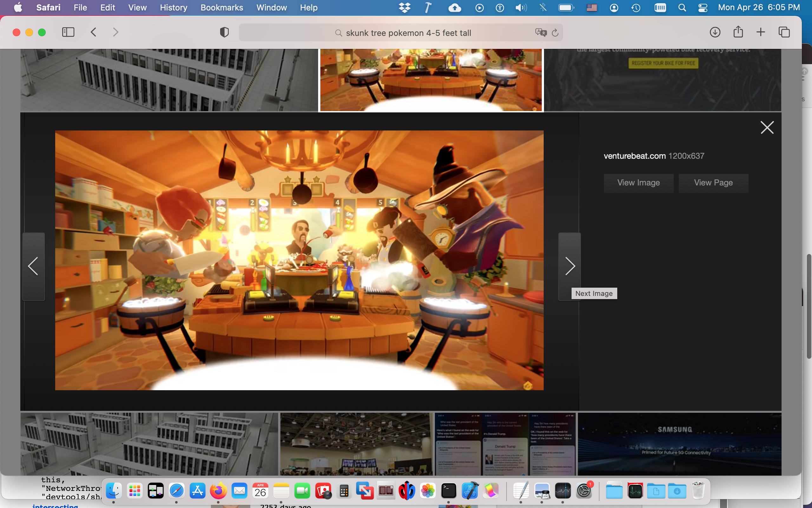The height and width of the screenshot is (508, 812).
Task: Open the Downloads folder in the Dock
Action: [x=677, y=491]
